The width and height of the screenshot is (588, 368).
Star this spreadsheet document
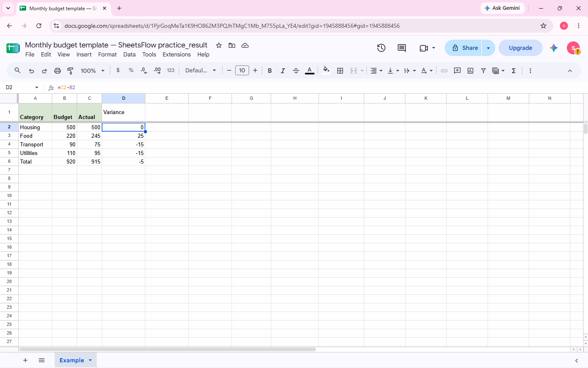coord(219,45)
